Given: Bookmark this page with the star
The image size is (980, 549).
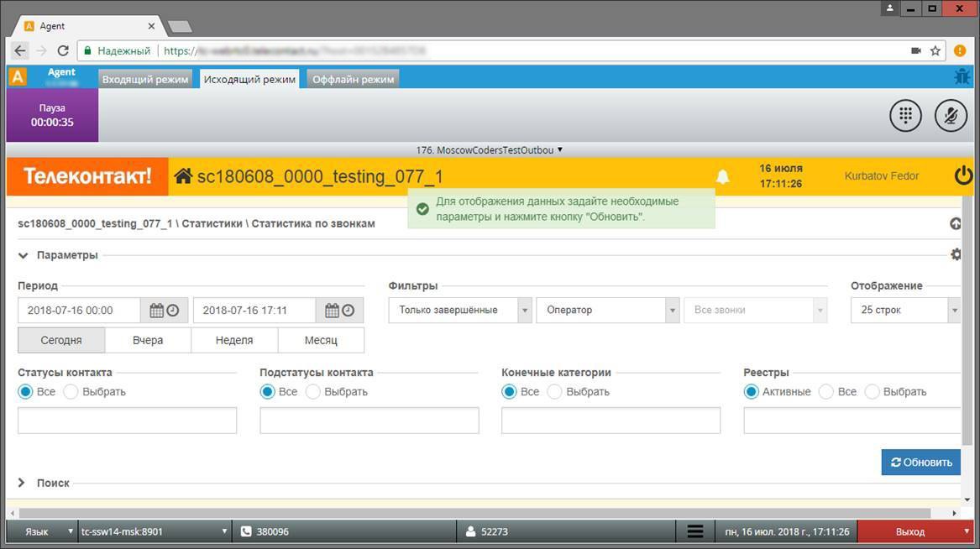Looking at the screenshot, I should tap(935, 50).
